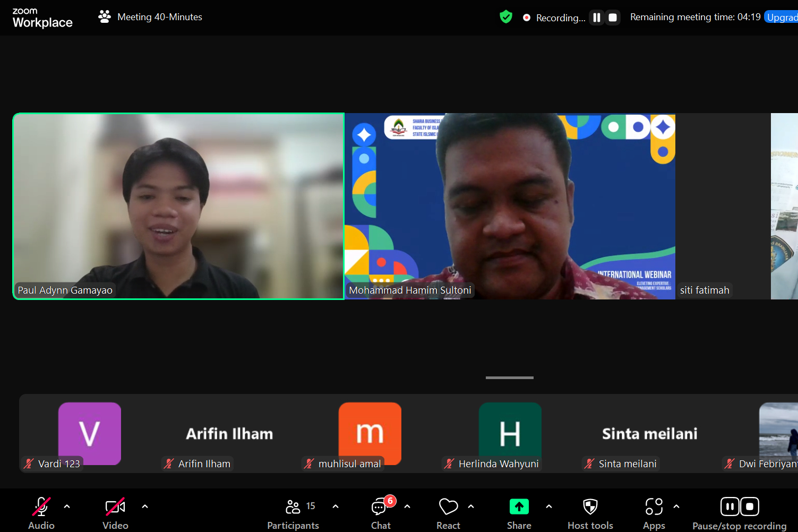Screen dimensions: 798x532
Task: Turn on camera with Video button
Action: pos(115,507)
